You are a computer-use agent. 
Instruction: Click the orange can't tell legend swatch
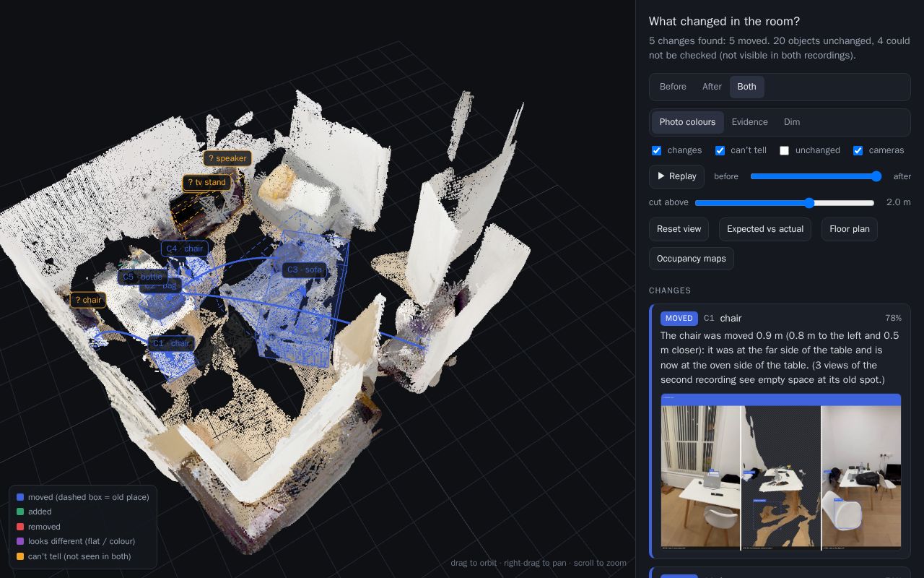20,556
